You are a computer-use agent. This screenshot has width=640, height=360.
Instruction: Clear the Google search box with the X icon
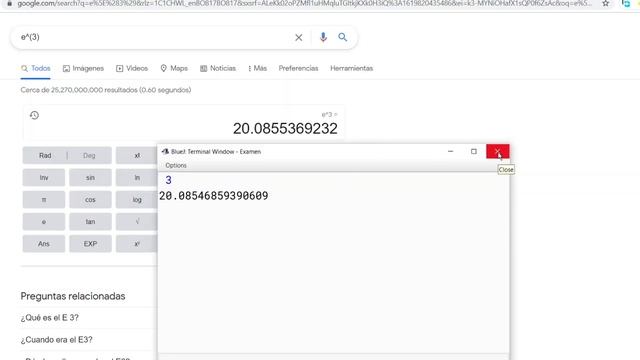click(x=299, y=38)
